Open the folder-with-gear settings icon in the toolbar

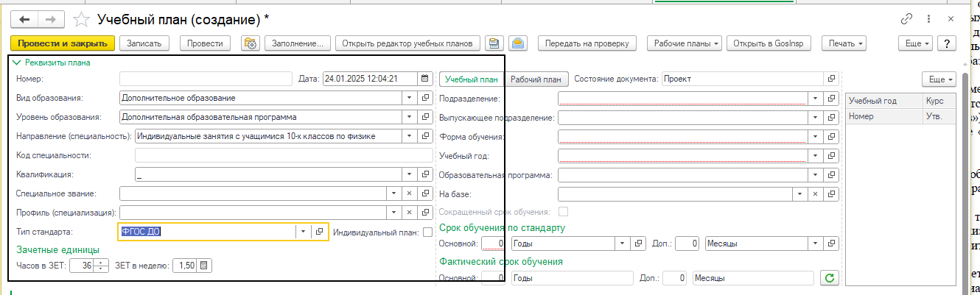250,43
